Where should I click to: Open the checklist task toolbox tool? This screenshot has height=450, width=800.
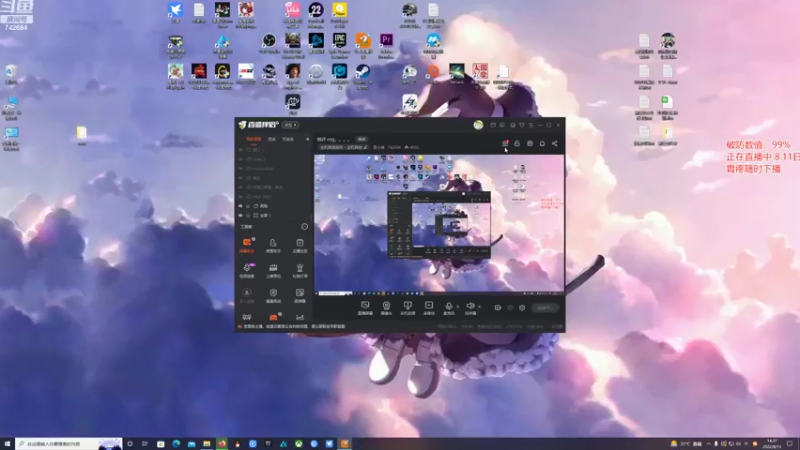pos(299,245)
